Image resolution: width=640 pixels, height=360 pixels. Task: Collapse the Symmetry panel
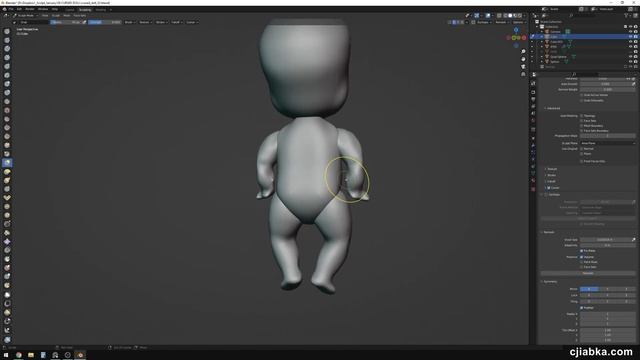(549, 282)
